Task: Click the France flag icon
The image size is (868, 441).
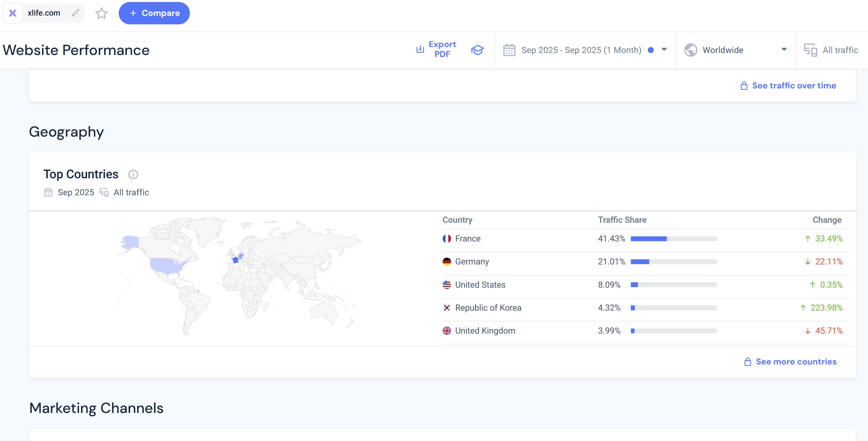Action: click(447, 239)
